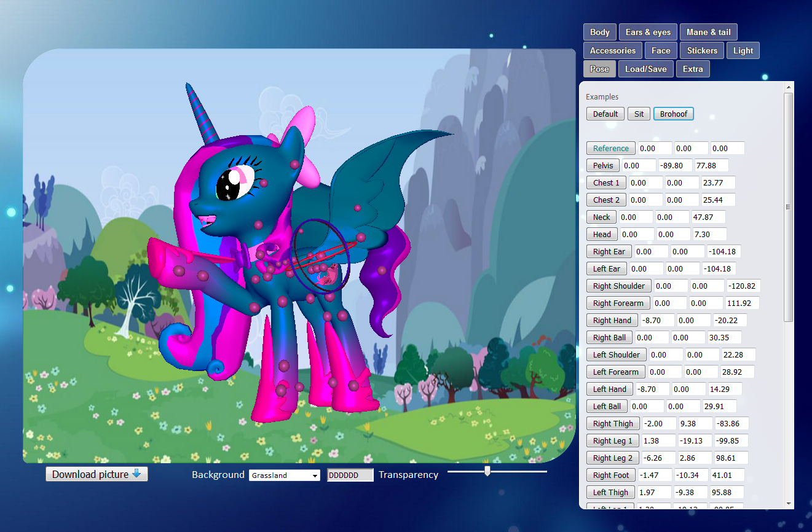
Task: Select the Left Ear bone button
Action: 607,268
